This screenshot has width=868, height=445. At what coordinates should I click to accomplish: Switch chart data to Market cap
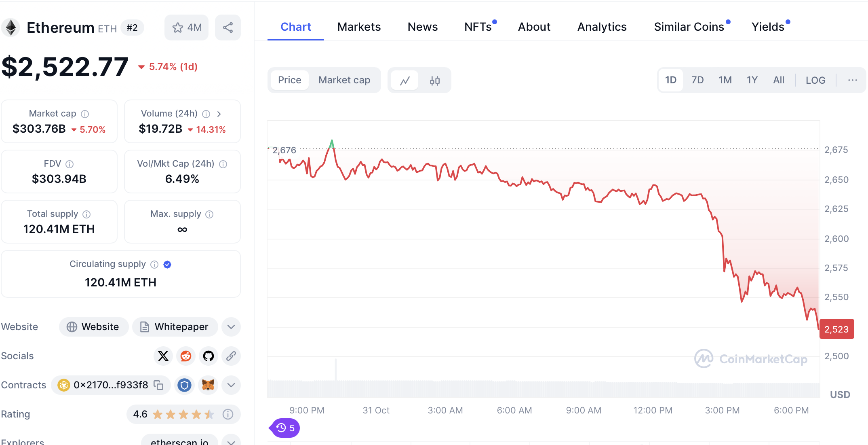tap(344, 80)
